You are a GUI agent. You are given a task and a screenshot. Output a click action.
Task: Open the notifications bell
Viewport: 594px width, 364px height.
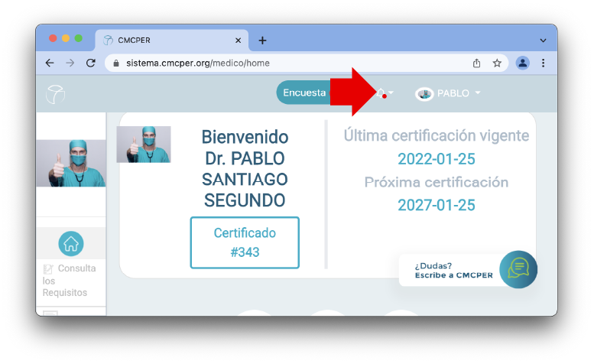coord(381,93)
